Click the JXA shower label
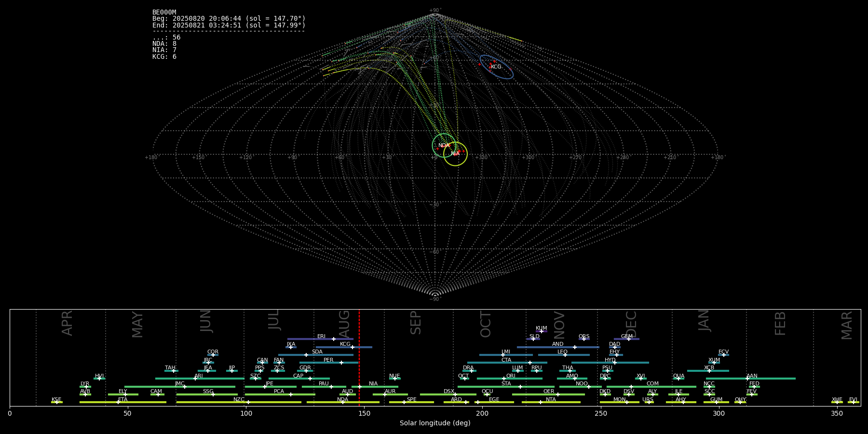 [x=291, y=344]
